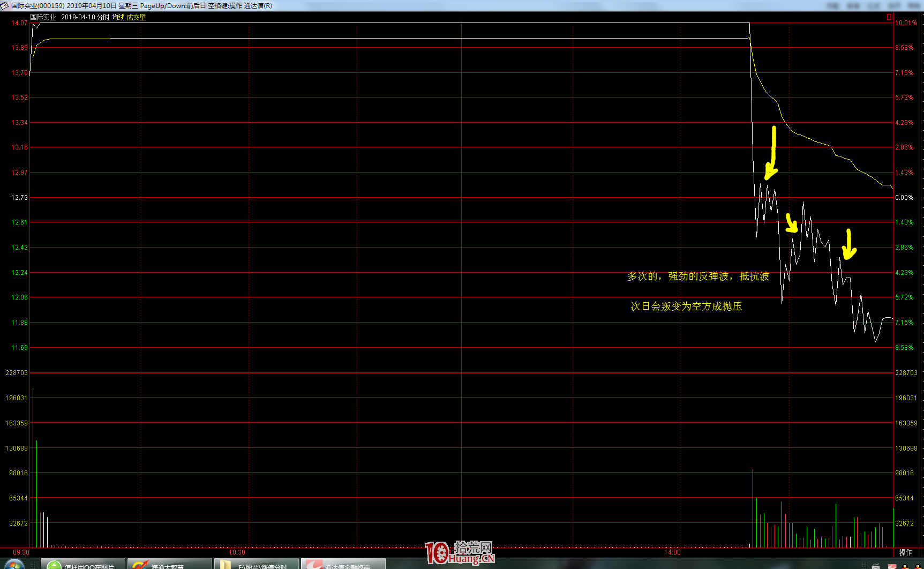924x569 pixels.
Task: Open the E:\股票\涨停分时 folder taskbar item
Action: pyautogui.click(x=257, y=564)
